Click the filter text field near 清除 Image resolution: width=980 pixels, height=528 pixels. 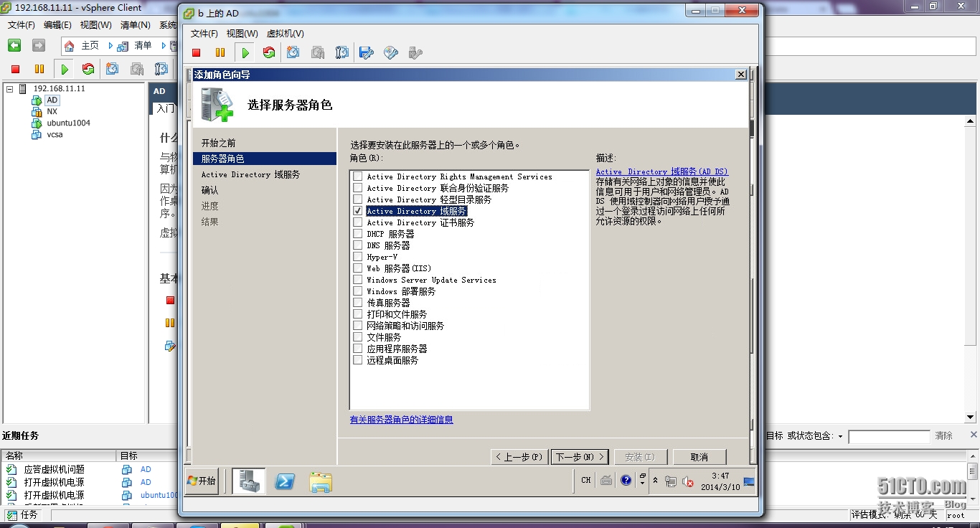point(889,436)
